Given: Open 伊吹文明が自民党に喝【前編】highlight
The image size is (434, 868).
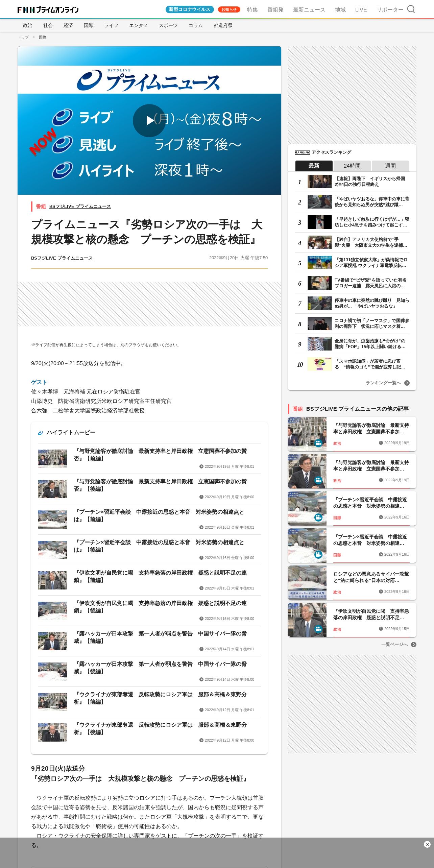Looking at the screenshot, I should coord(149,580).
